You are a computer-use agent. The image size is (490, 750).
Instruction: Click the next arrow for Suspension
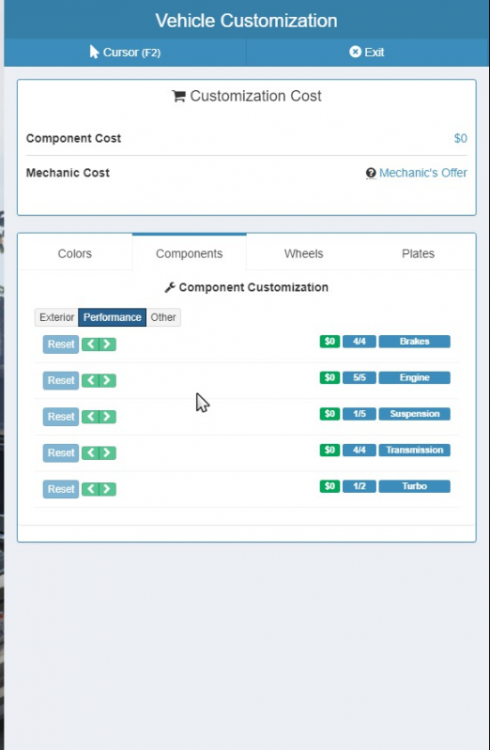pos(107,417)
